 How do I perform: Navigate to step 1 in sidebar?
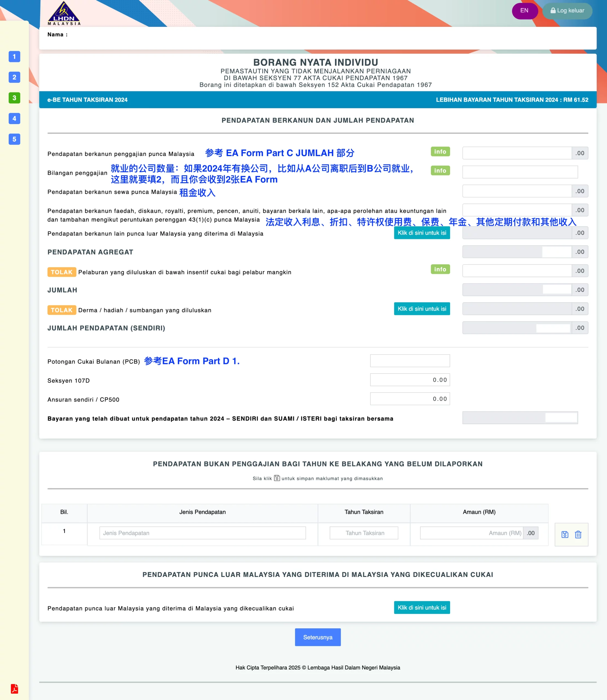tap(14, 57)
